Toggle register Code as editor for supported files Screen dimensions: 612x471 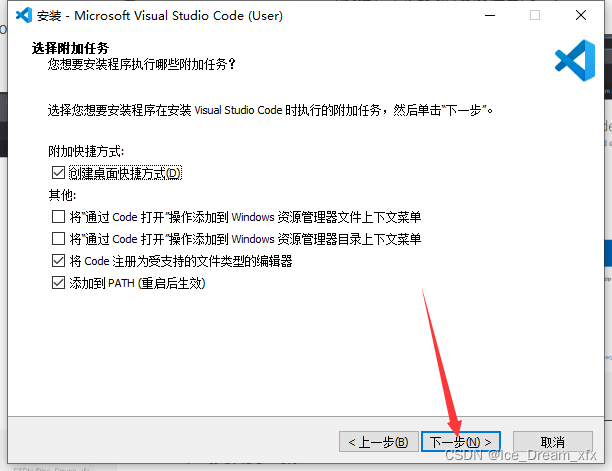[x=59, y=261]
